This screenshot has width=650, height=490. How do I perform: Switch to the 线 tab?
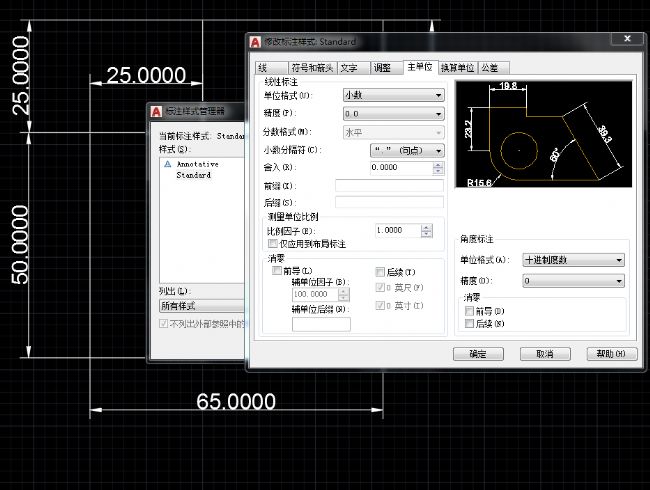point(272,68)
